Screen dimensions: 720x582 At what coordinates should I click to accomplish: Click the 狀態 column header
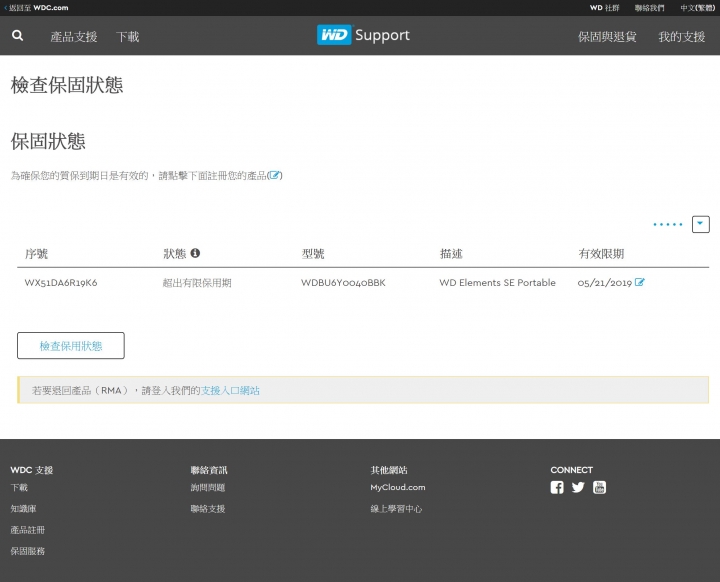pos(175,254)
